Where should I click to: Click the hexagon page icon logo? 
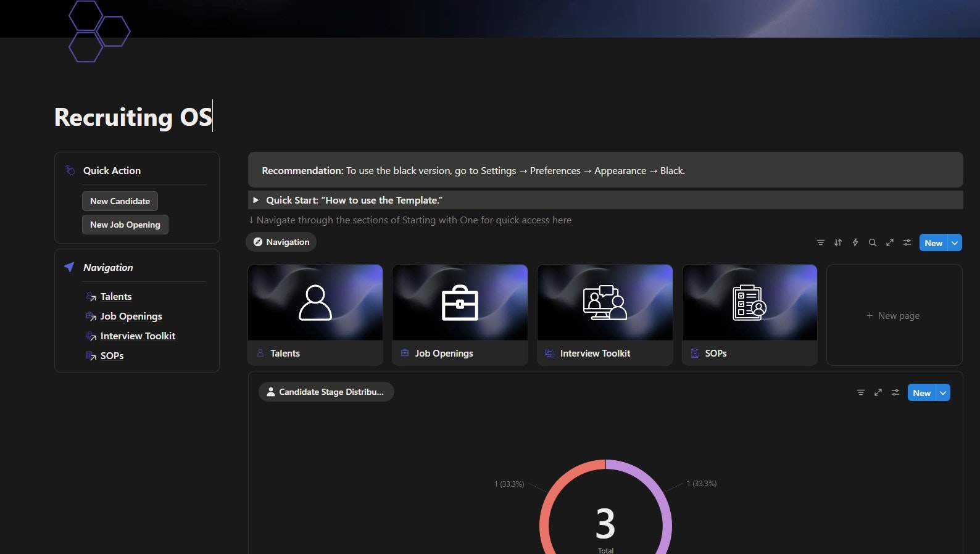click(99, 31)
